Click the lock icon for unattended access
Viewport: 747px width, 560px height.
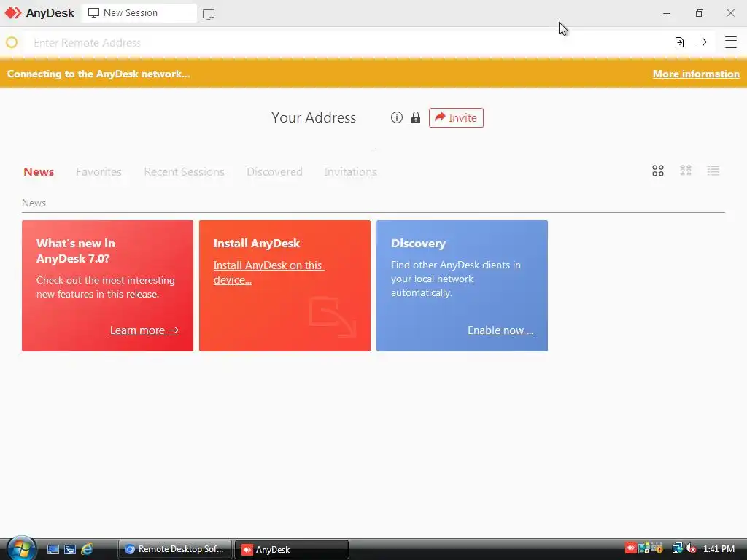(416, 117)
